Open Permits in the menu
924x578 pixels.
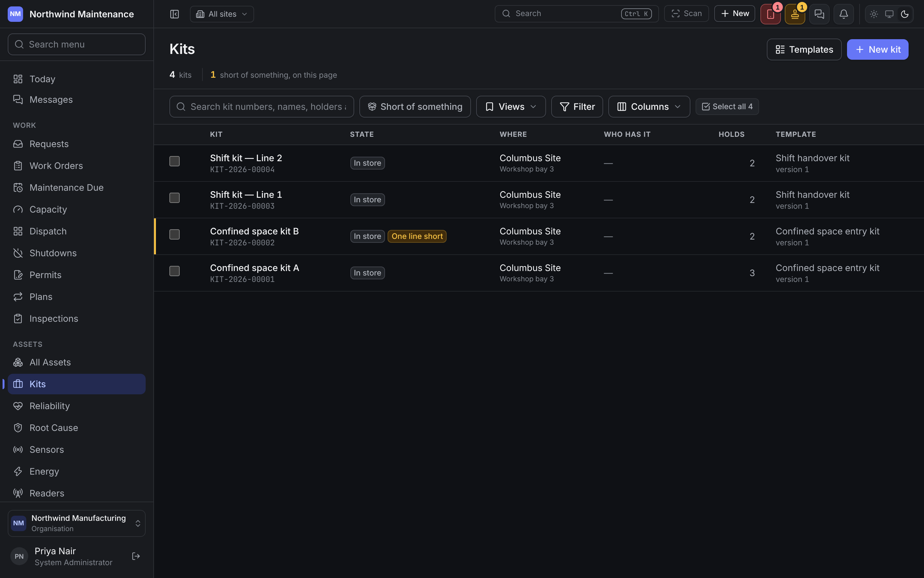coord(76,275)
